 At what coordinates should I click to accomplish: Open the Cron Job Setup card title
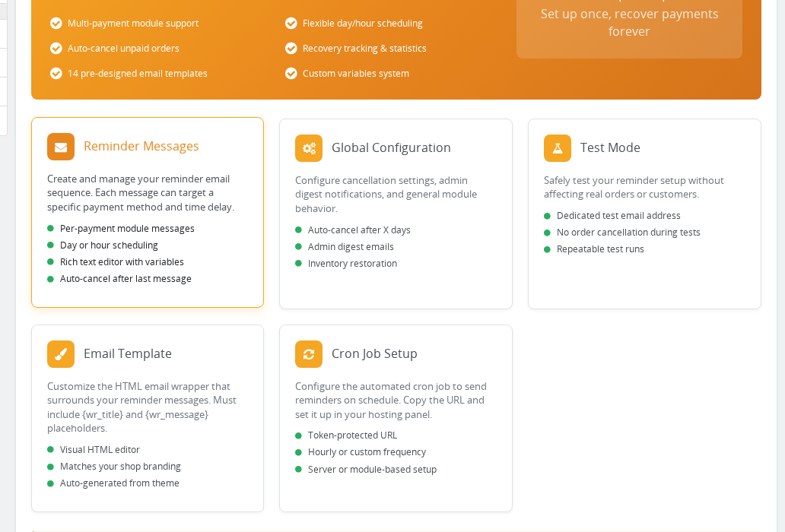tap(374, 353)
